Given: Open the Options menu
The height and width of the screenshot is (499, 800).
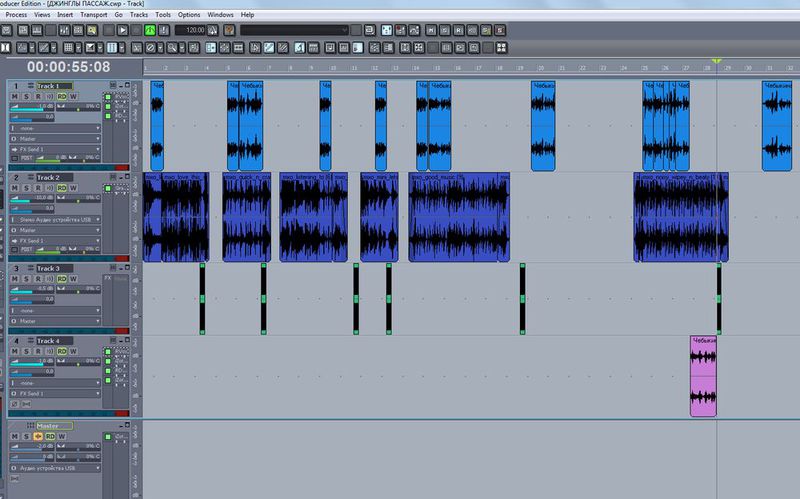Looking at the screenshot, I should click(189, 15).
